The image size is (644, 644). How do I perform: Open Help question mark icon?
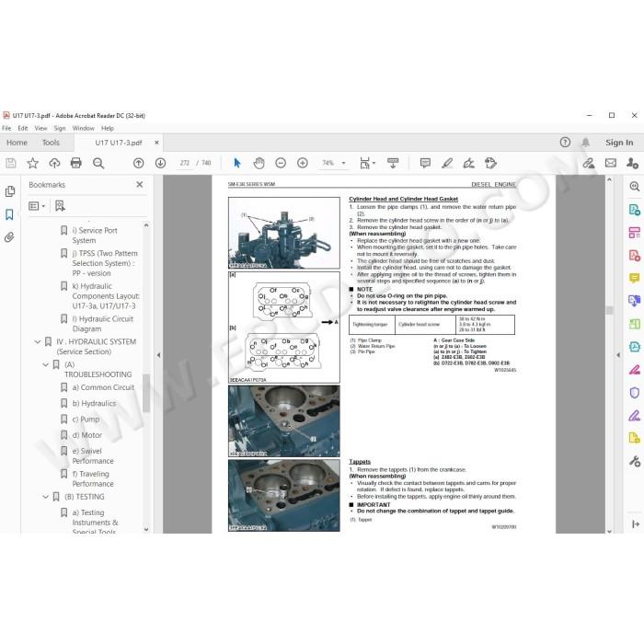[x=565, y=143]
